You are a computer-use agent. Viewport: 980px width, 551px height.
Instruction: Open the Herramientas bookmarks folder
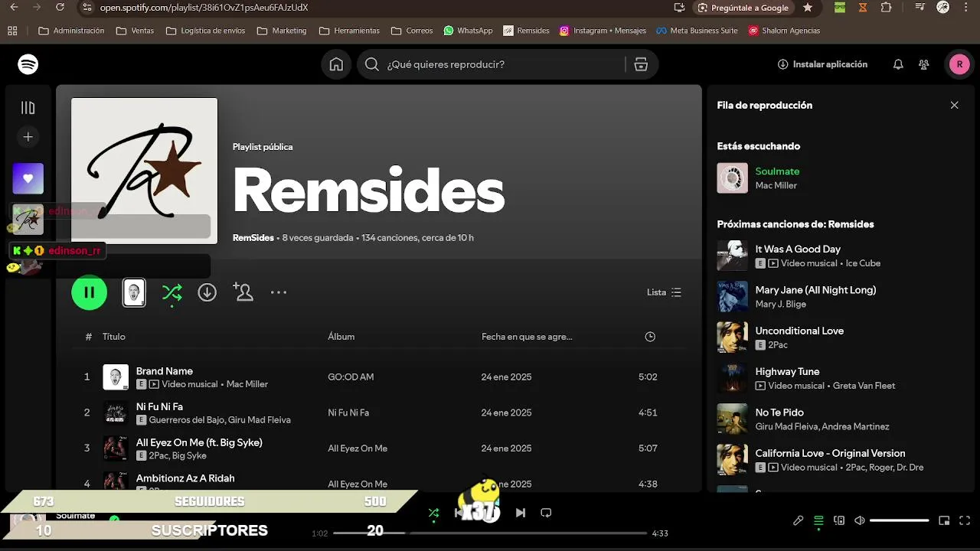pos(349,31)
